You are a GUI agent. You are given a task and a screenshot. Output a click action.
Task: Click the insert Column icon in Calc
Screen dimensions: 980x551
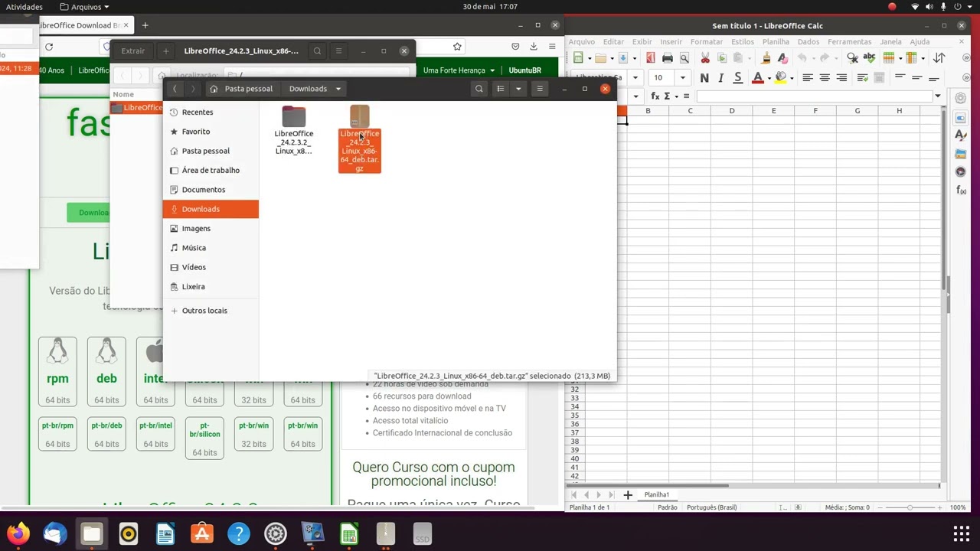point(911,57)
